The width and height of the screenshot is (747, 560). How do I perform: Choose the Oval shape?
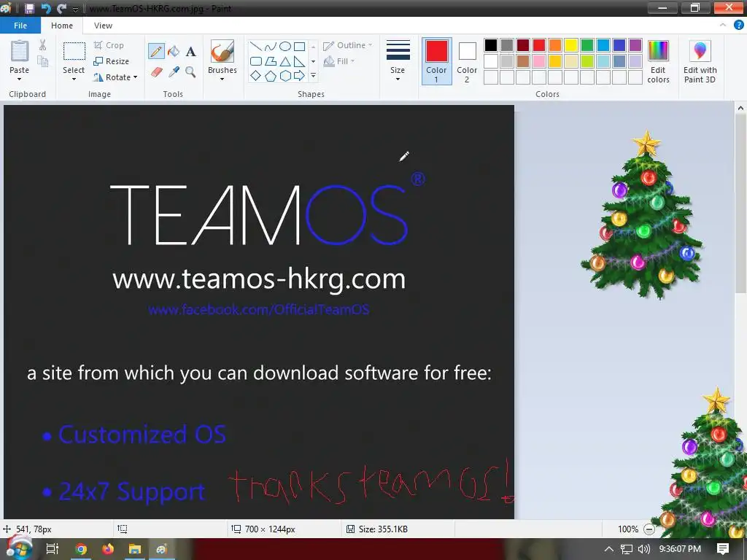click(285, 46)
